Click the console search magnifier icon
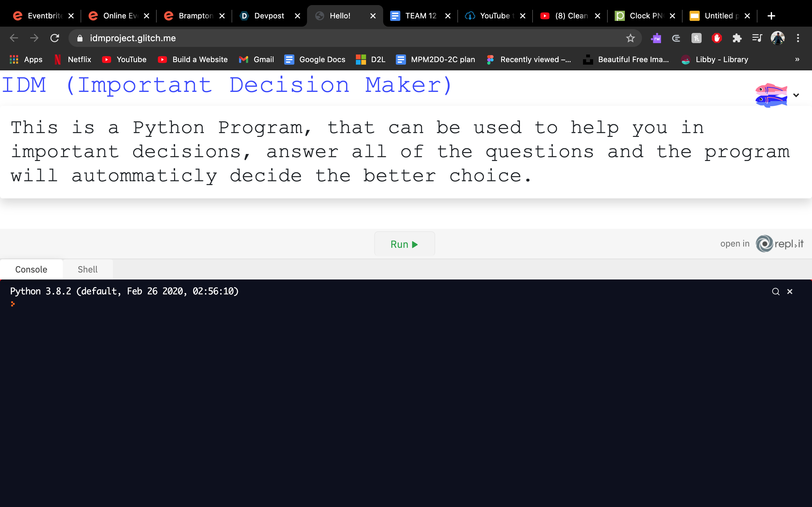This screenshot has width=812, height=507. point(776,292)
